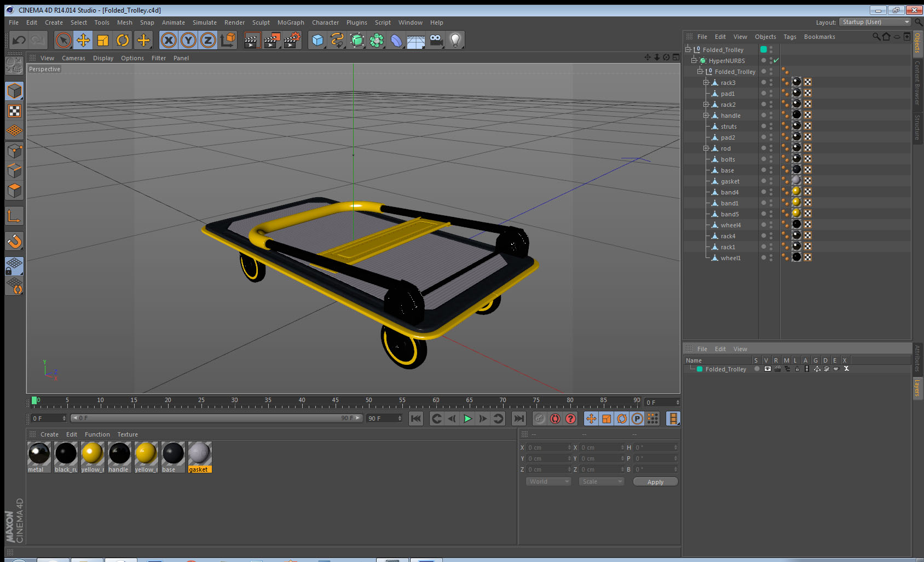Collapse the top Folded_Trolley object
This screenshot has height=562, width=924.
[688, 49]
